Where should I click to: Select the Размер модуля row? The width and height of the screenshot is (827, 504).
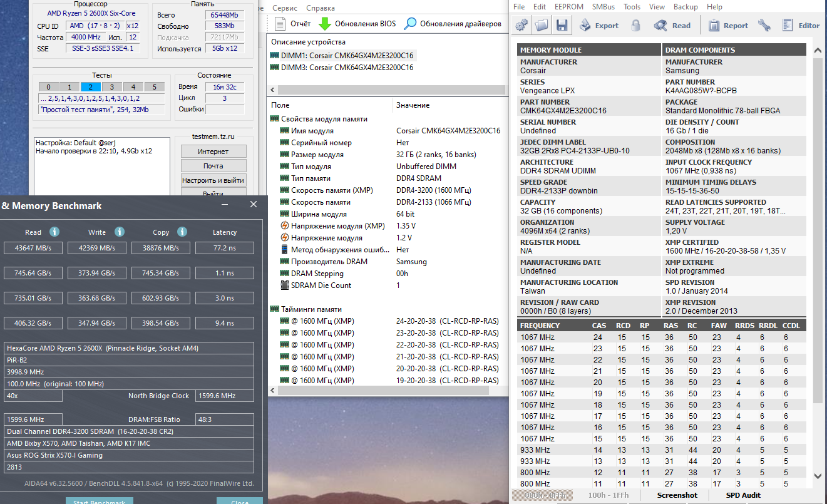(387, 155)
